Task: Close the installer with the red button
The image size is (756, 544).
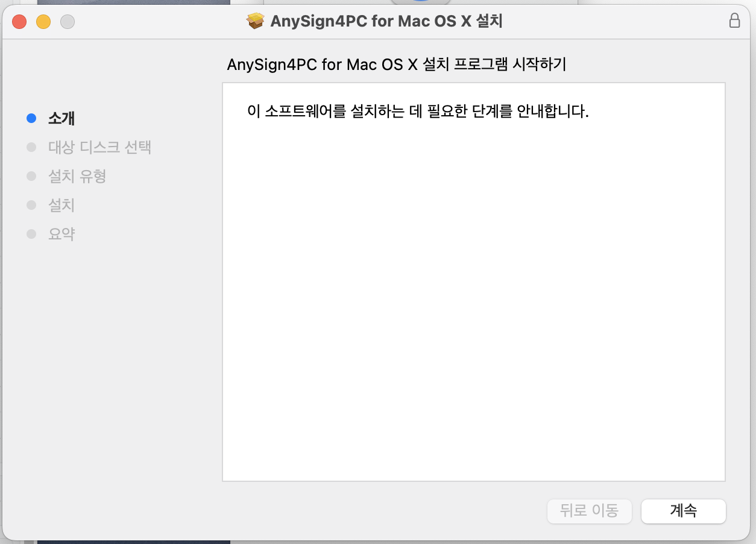Action: pyautogui.click(x=19, y=22)
